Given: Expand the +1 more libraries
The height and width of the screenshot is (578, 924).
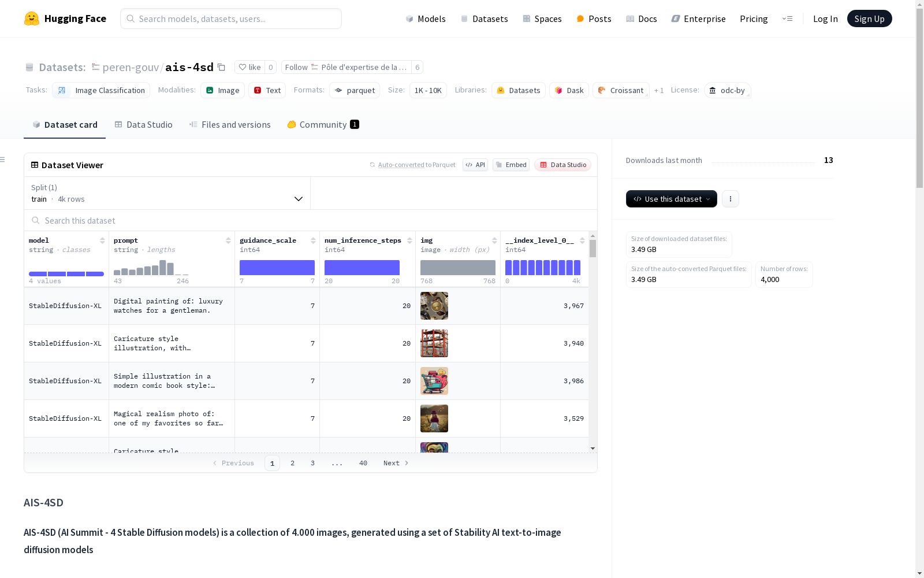Looking at the screenshot, I should [659, 90].
